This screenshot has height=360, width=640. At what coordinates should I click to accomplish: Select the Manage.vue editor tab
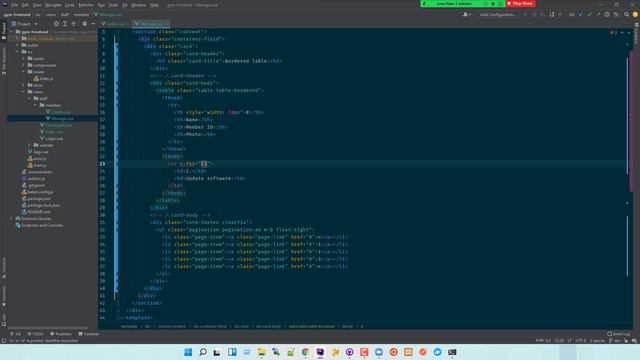click(151, 24)
